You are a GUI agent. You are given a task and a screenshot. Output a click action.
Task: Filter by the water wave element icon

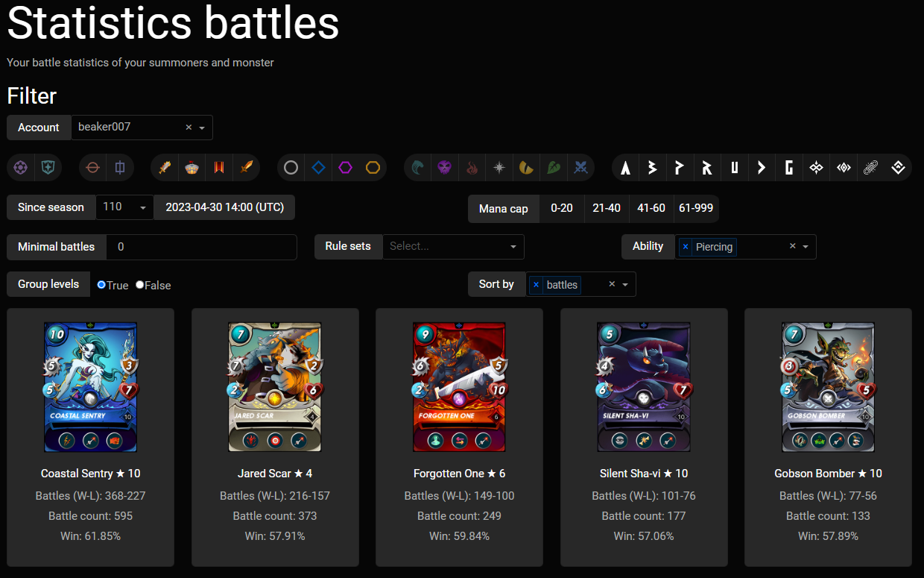coord(418,168)
